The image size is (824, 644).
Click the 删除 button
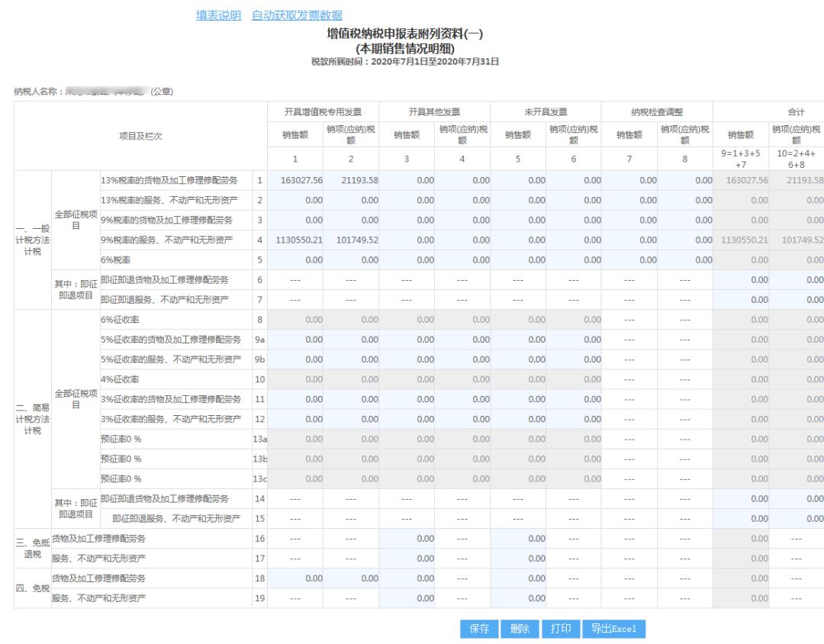[x=519, y=629]
